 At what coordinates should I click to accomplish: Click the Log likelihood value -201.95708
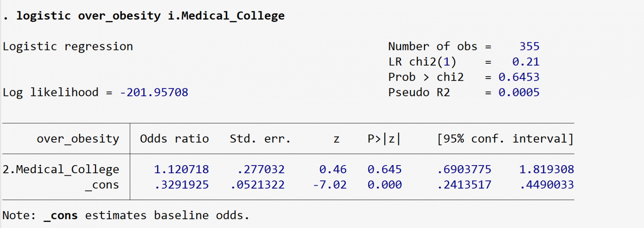pos(154,92)
